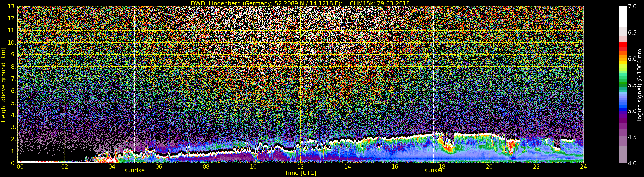Click the time axis tick label '08'
This screenshot has width=644, height=177.
click(206, 166)
